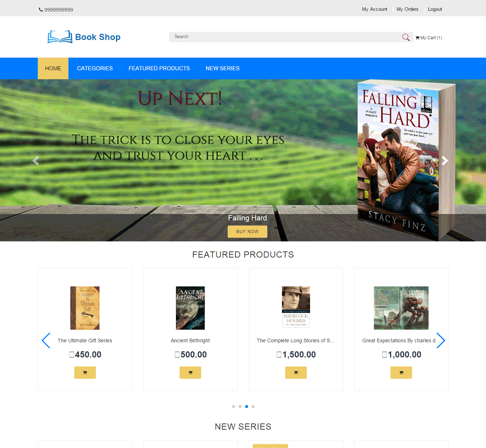Viewport: 486px width, 448px height.
Task: Add Ancient Birthright to cart
Action: coord(190,373)
